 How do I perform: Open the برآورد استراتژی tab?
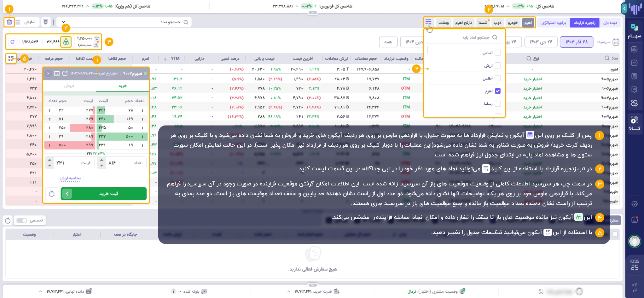tap(554, 23)
